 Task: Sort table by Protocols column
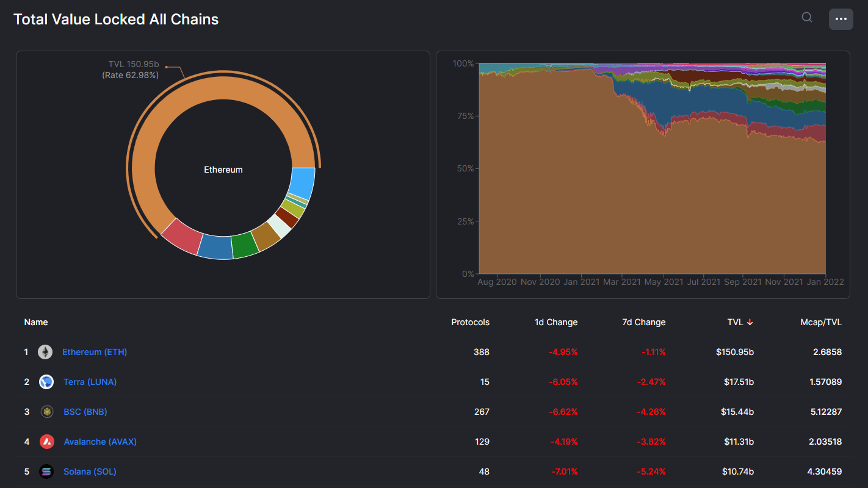point(470,322)
